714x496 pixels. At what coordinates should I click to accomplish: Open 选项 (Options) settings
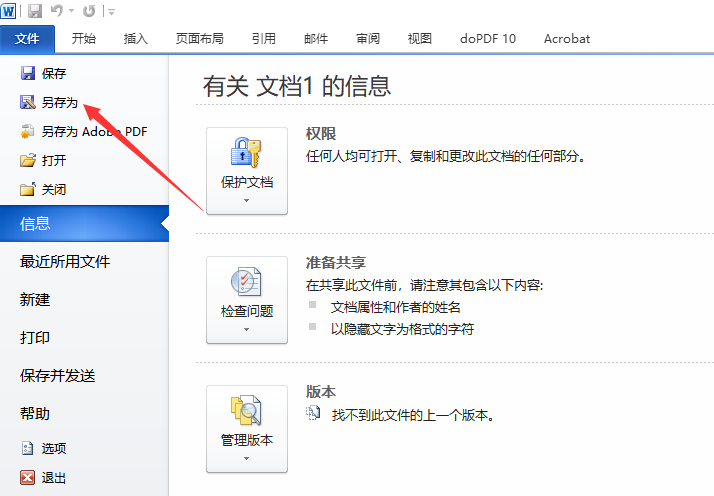pos(54,449)
